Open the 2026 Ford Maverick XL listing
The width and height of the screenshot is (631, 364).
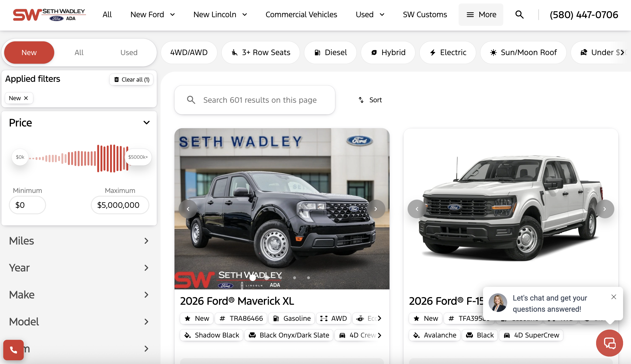(237, 301)
